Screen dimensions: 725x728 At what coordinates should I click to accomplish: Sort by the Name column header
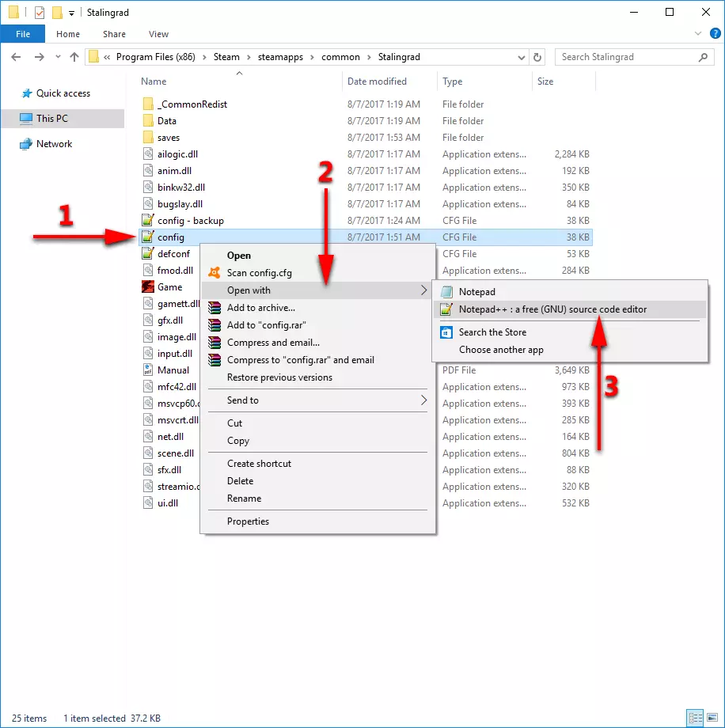point(154,82)
